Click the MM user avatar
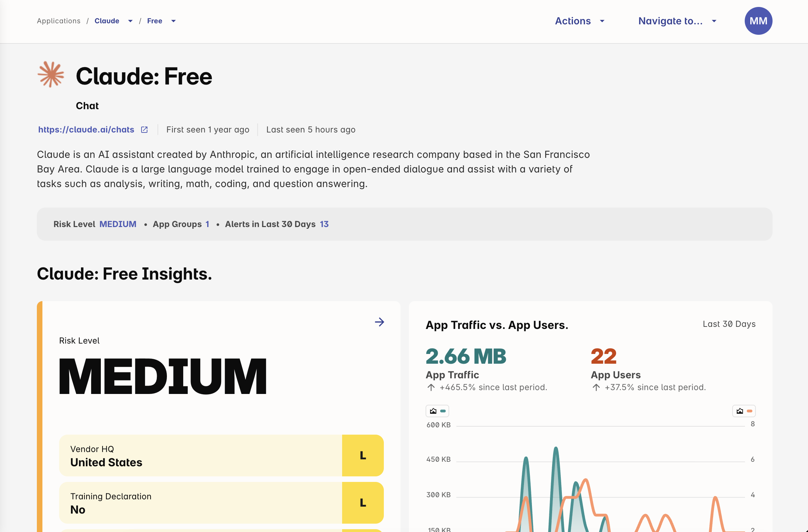 pyautogui.click(x=758, y=21)
